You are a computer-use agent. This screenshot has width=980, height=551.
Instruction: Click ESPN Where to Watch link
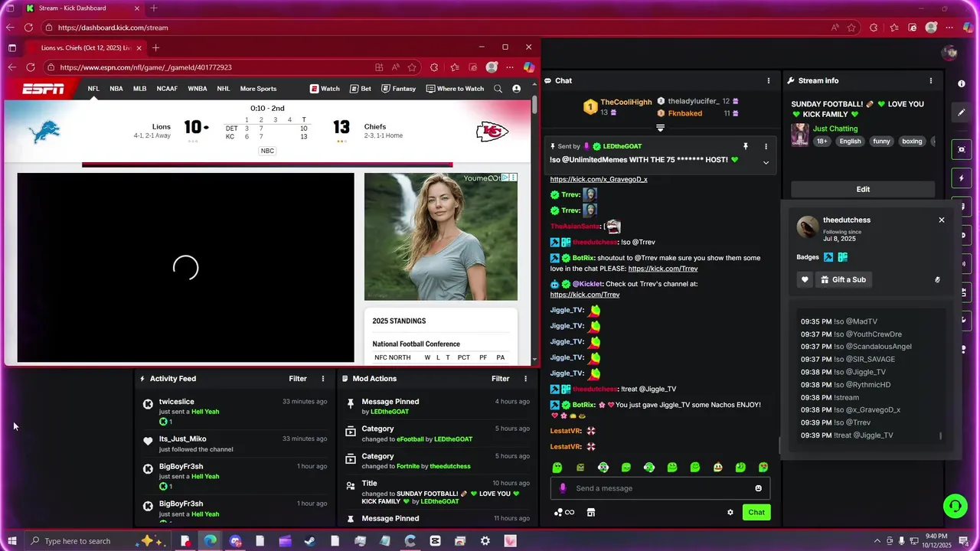point(455,89)
